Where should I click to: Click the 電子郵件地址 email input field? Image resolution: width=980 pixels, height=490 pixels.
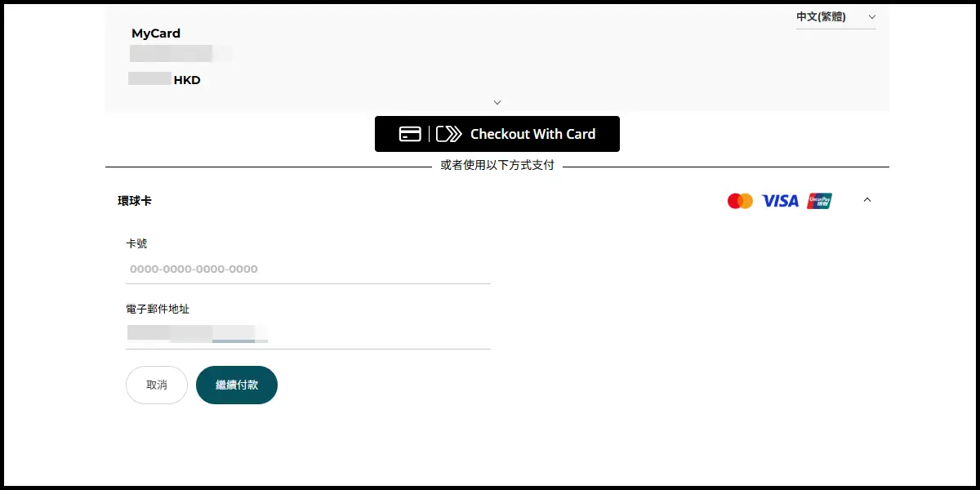tap(308, 334)
